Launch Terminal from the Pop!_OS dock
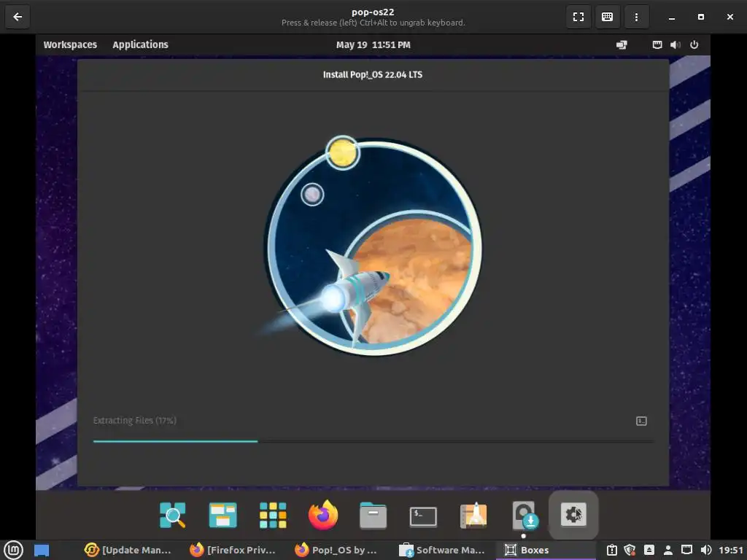This screenshot has width=747, height=560. pyautogui.click(x=423, y=516)
